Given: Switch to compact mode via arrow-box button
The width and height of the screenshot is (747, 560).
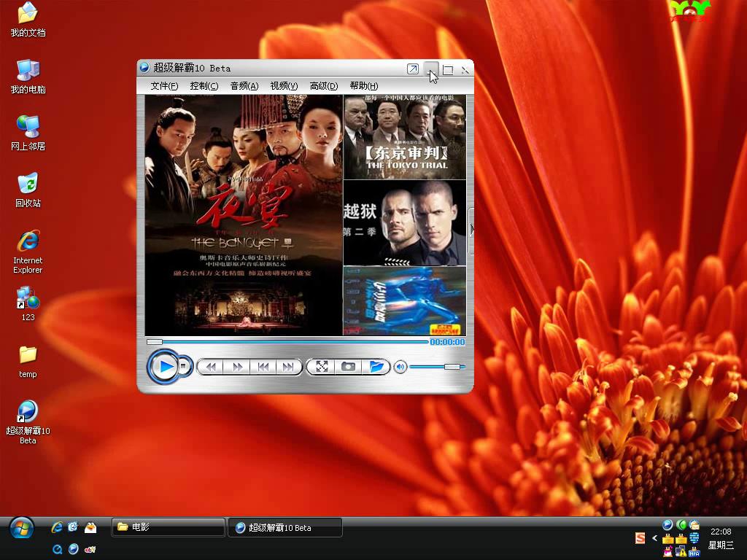Looking at the screenshot, I should (x=413, y=69).
